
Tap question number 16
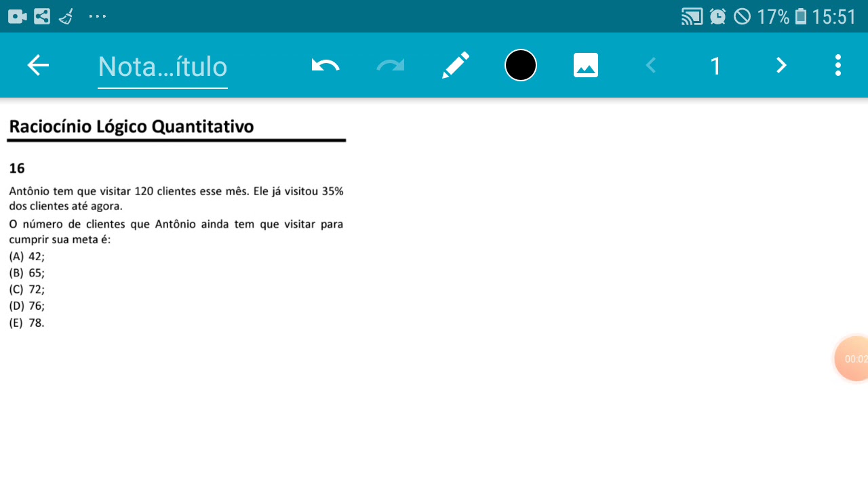coord(17,169)
